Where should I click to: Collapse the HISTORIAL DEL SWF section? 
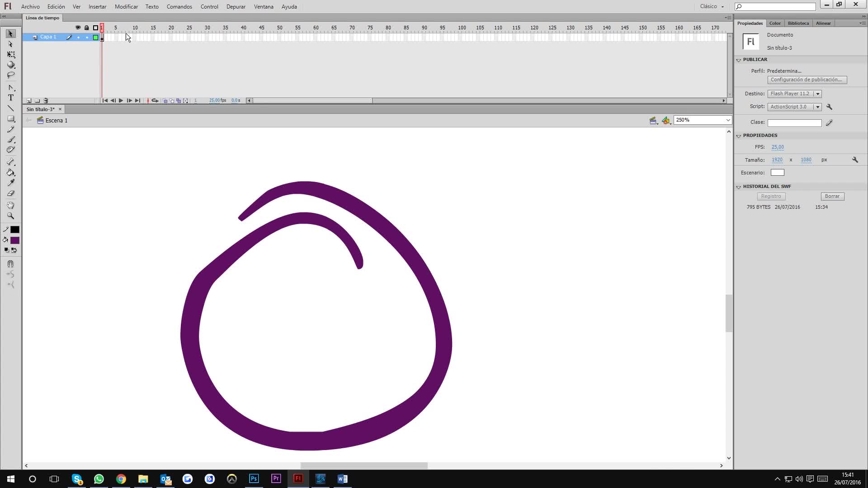click(739, 187)
